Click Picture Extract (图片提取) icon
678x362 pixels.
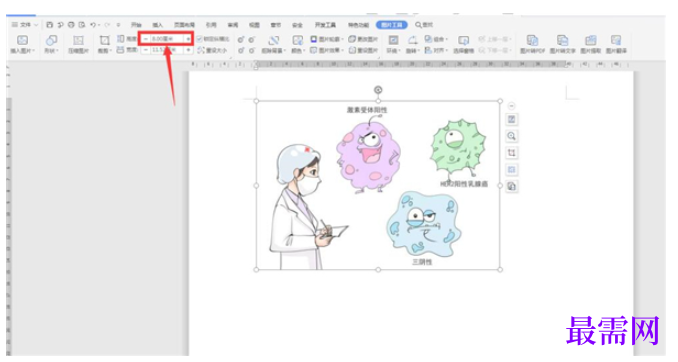pyautogui.click(x=591, y=41)
